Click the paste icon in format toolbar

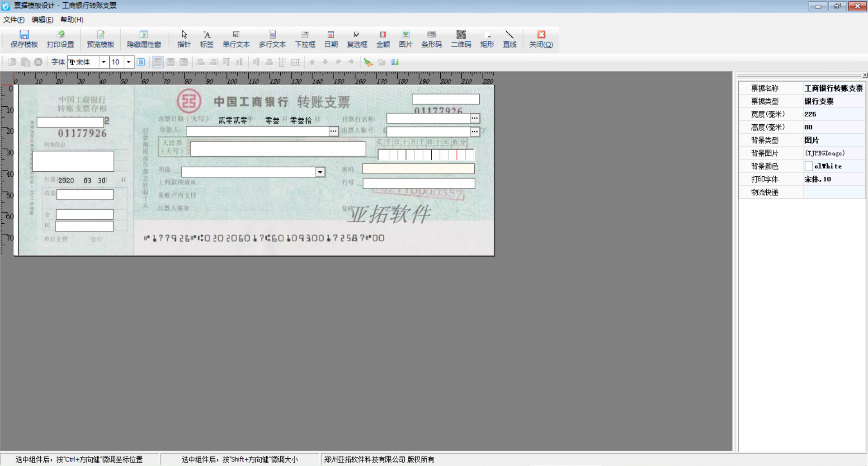click(x=25, y=62)
